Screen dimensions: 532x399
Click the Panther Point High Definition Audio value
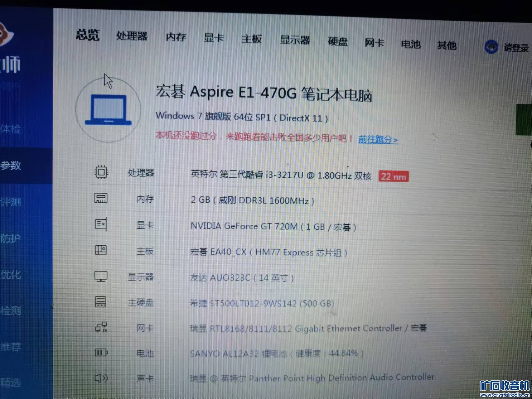click(312, 378)
